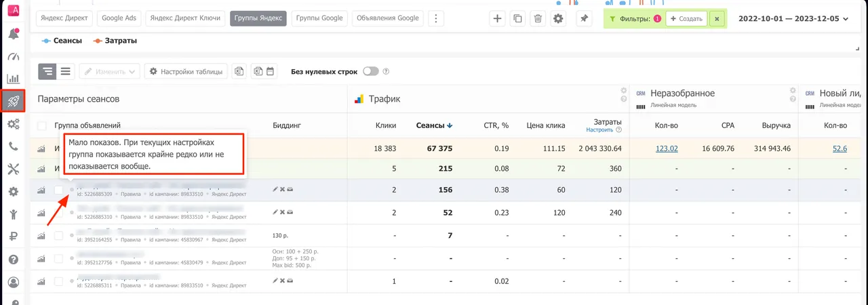Viewport: 868px width, 305px height.
Task: Open the date range 2022-10-01 — 2023-12-05 dropdown
Action: coord(795,19)
